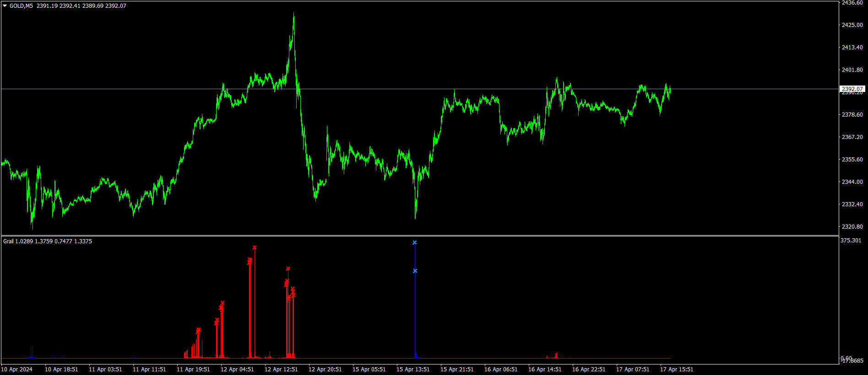Click the 2344.00 price scale label
The width and height of the screenshot is (868, 375).
852,182
